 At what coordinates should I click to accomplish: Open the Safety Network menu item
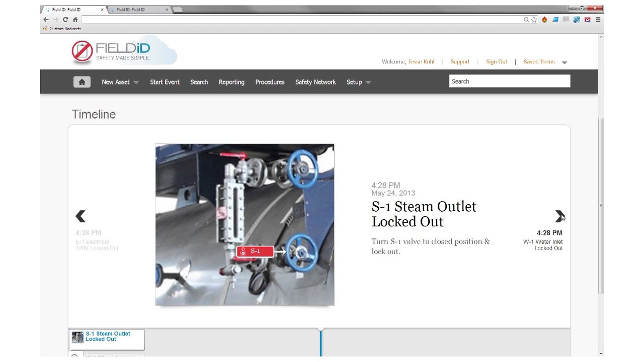[315, 82]
